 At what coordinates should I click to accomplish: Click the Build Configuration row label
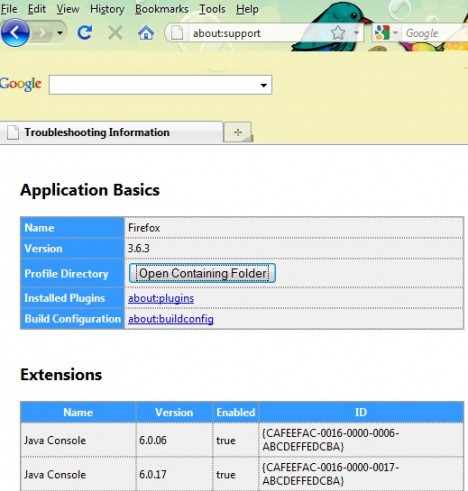pyautogui.click(x=73, y=319)
